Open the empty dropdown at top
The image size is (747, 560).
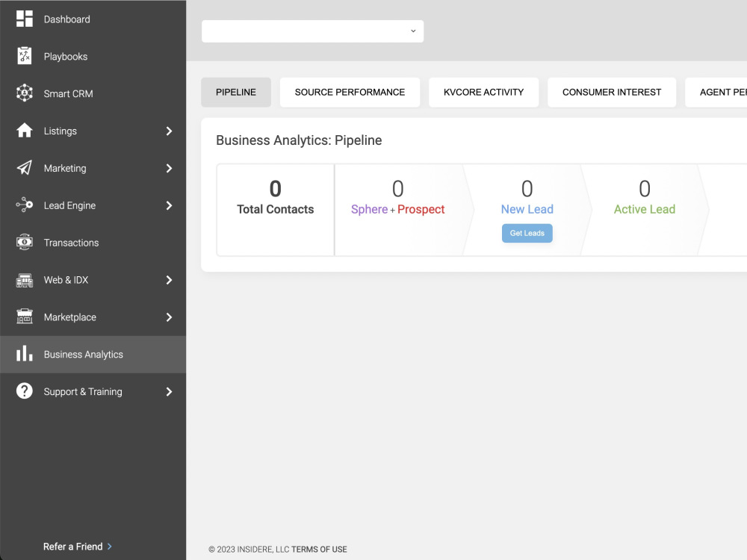[312, 31]
